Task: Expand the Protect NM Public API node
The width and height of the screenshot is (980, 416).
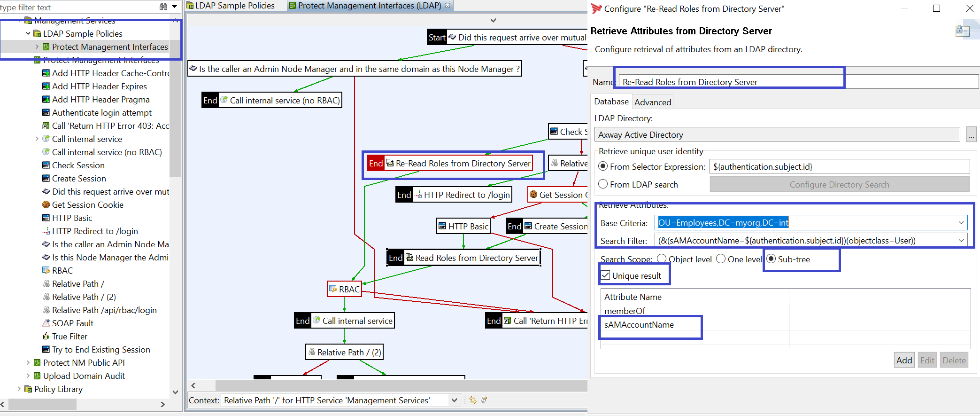Action: 28,363
